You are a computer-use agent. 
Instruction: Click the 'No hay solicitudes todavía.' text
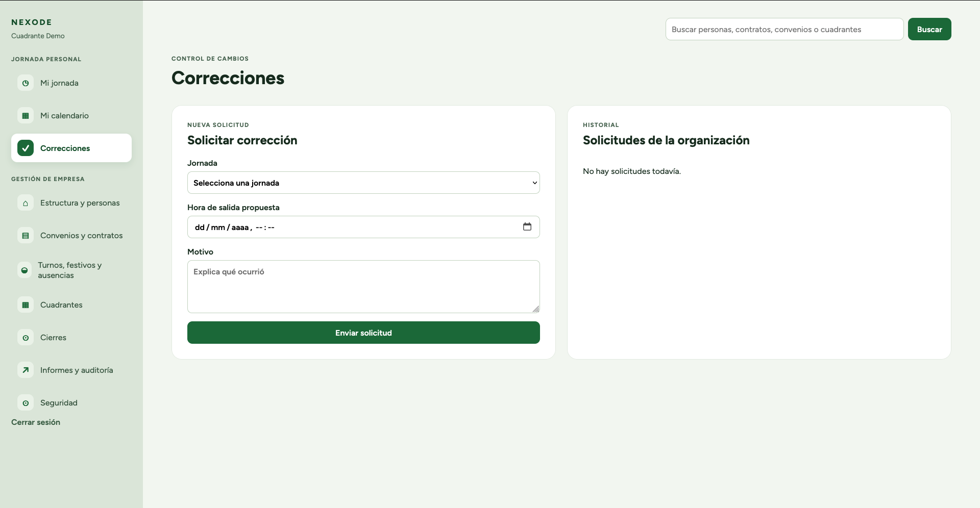click(x=632, y=171)
